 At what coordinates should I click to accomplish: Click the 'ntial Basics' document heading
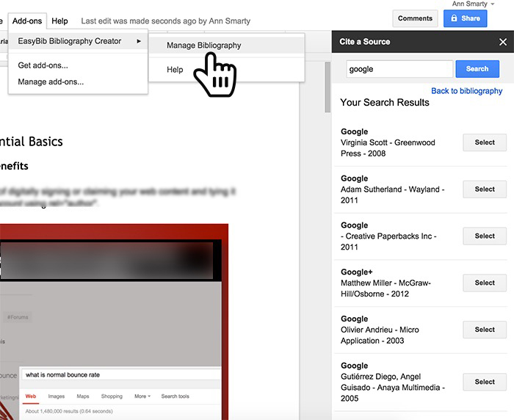(31, 142)
